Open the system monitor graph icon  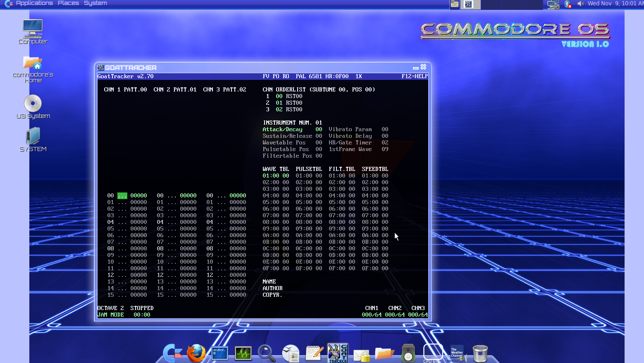pyautogui.click(x=243, y=353)
